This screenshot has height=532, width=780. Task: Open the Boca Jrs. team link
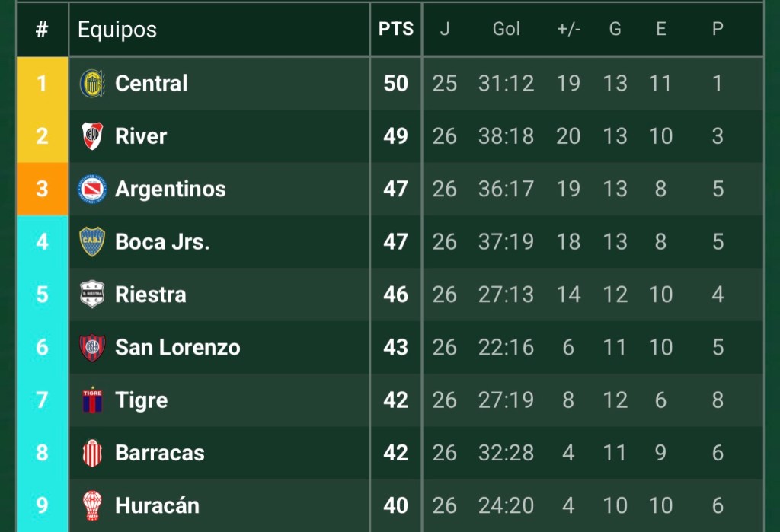[x=162, y=241]
